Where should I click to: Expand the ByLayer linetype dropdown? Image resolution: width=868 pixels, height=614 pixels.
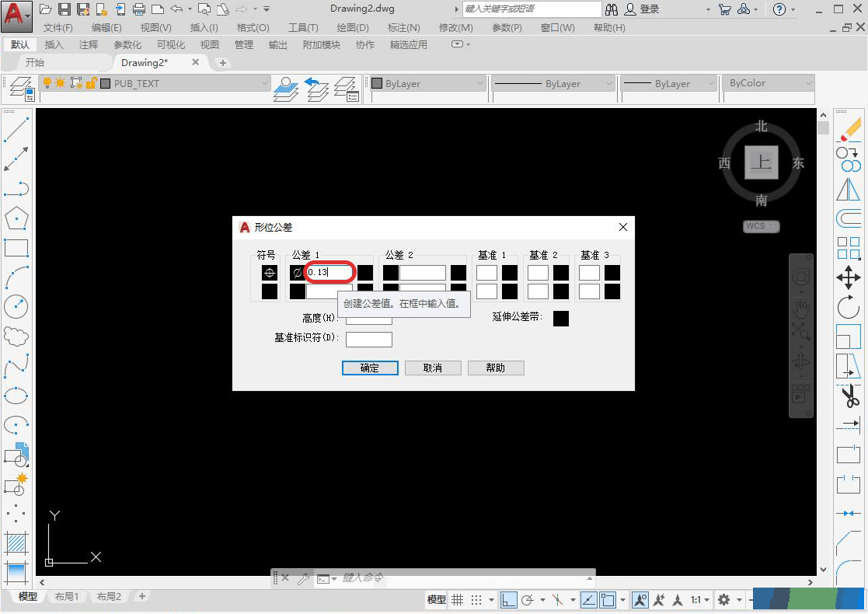[x=609, y=83]
